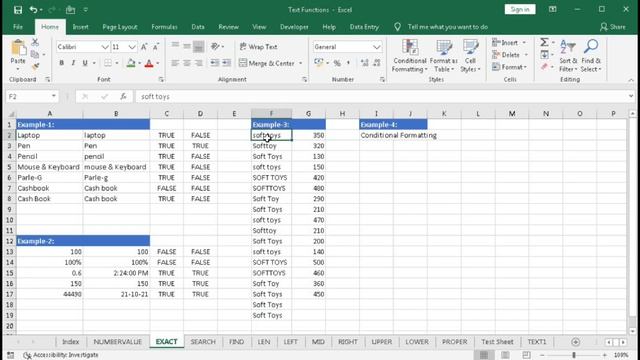Increase font size with the large A icon

[144, 47]
